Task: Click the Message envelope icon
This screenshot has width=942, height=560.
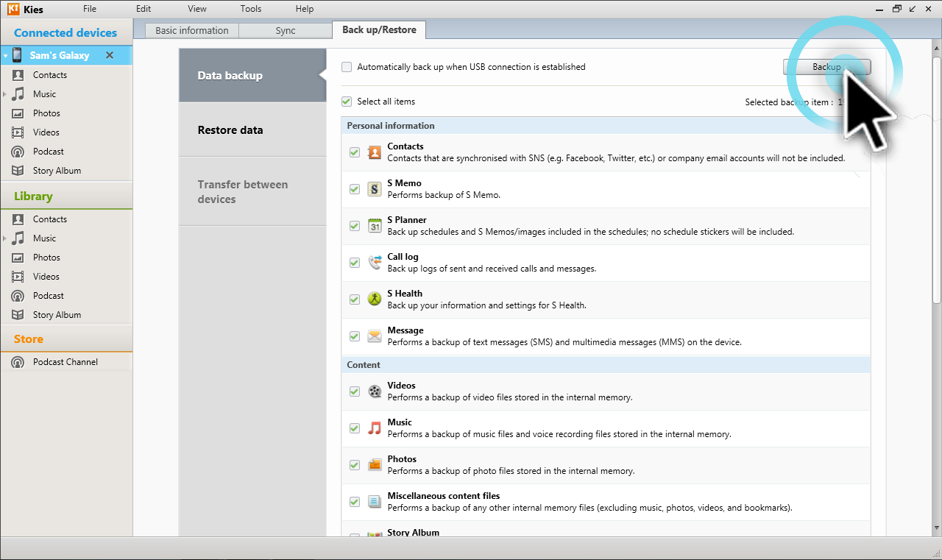Action: (x=375, y=336)
